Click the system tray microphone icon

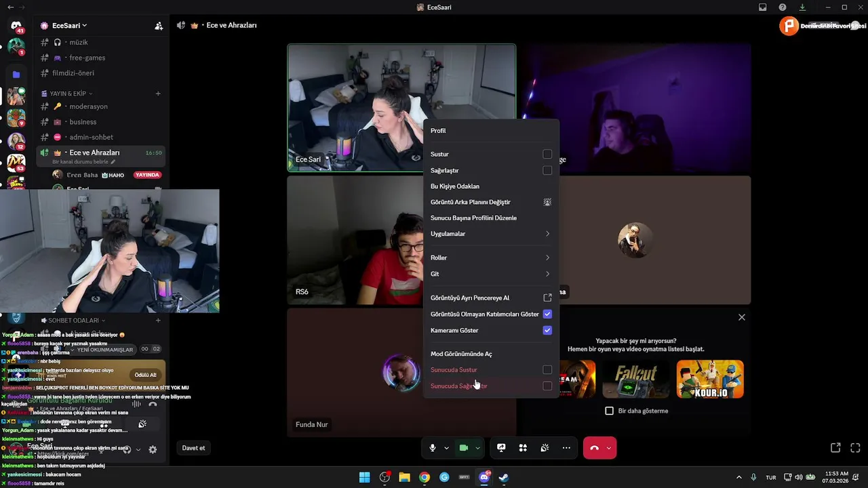753,477
